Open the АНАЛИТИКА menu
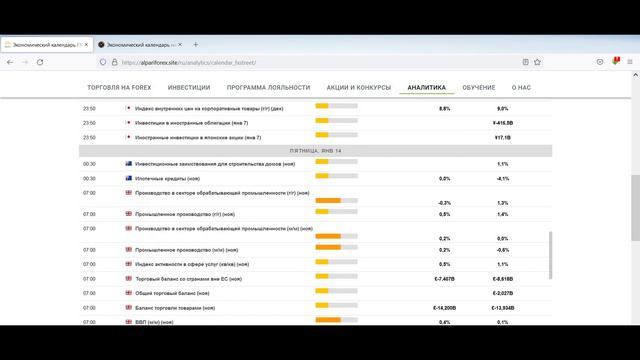The width and height of the screenshot is (640, 360). [x=427, y=87]
